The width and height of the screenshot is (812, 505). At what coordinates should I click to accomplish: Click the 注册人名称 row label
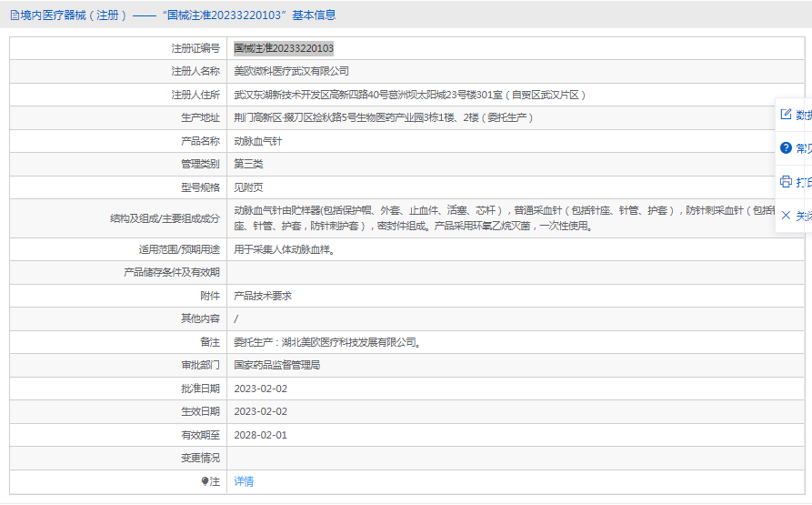195,72
